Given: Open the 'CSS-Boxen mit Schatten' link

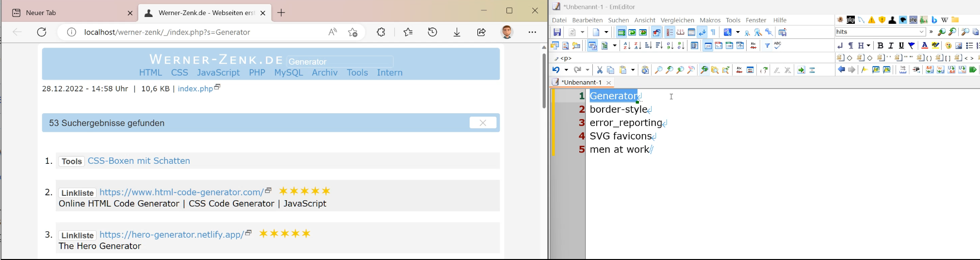Looking at the screenshot, I should pyautogui.click(x=139, y=161).
